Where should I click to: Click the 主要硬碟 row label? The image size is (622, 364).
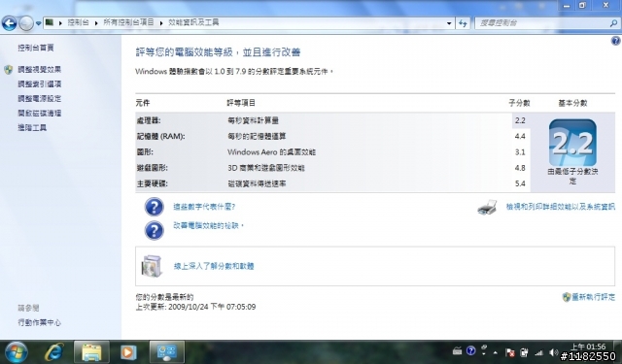tap(153, 183)
